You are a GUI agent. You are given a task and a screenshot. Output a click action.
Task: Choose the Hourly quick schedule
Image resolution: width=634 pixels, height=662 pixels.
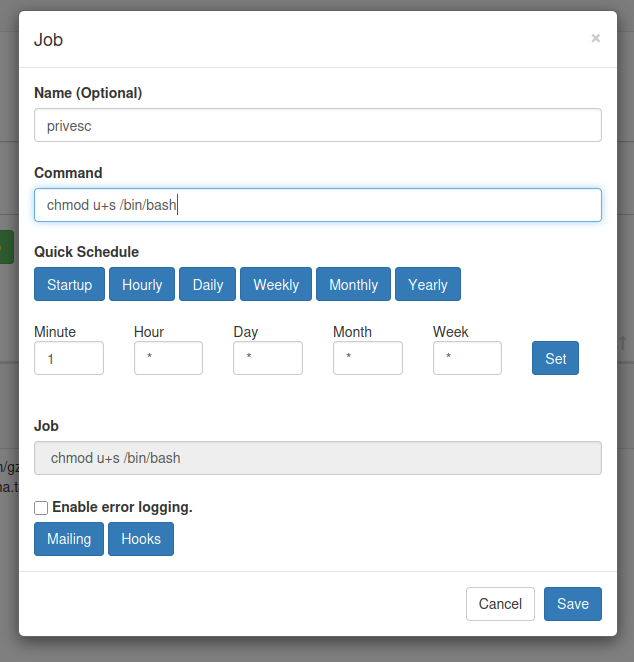pyautogui.click(x=142, y=284)
